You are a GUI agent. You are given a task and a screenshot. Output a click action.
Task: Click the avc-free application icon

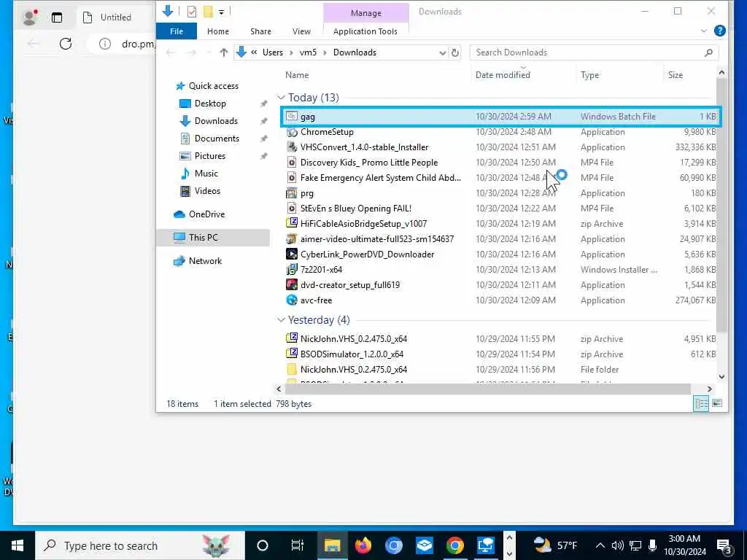(x=292, y=300)
